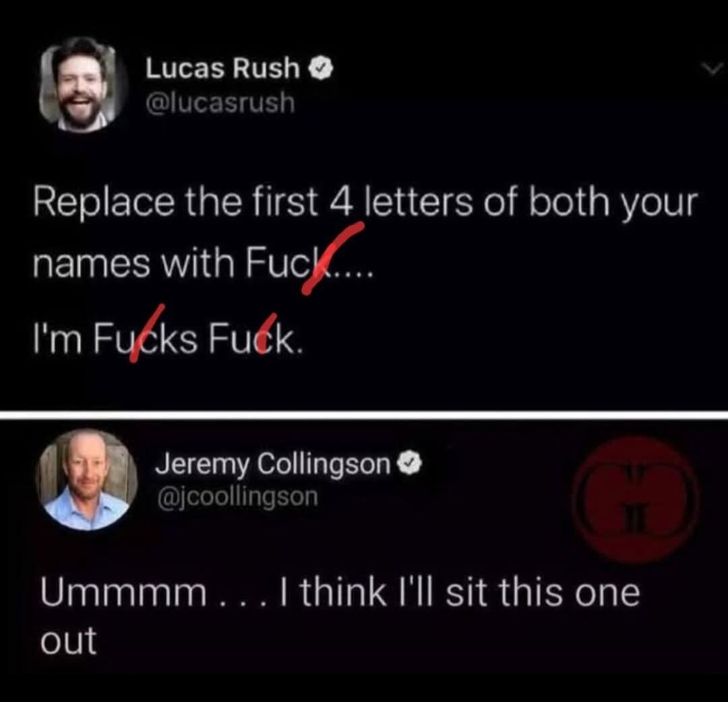Image resolution: width=728 pixels, height=702 pixels.
Task: Select the 'Replace the first 4 letters' line
Action: click(365, 203)
